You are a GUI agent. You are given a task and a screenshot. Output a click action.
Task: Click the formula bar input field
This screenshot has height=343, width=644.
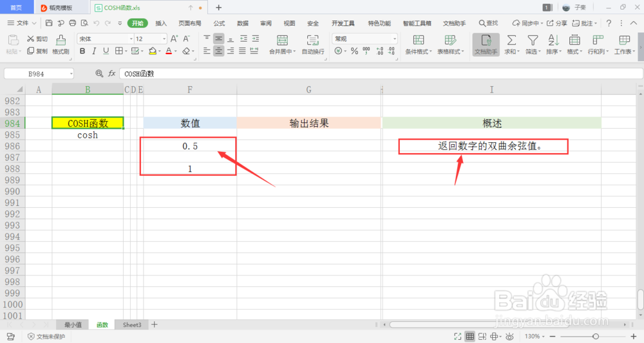pos(381,73)
